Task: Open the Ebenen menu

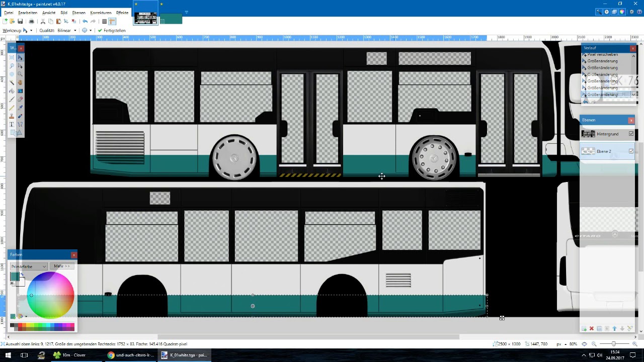Action: (79, 13)
